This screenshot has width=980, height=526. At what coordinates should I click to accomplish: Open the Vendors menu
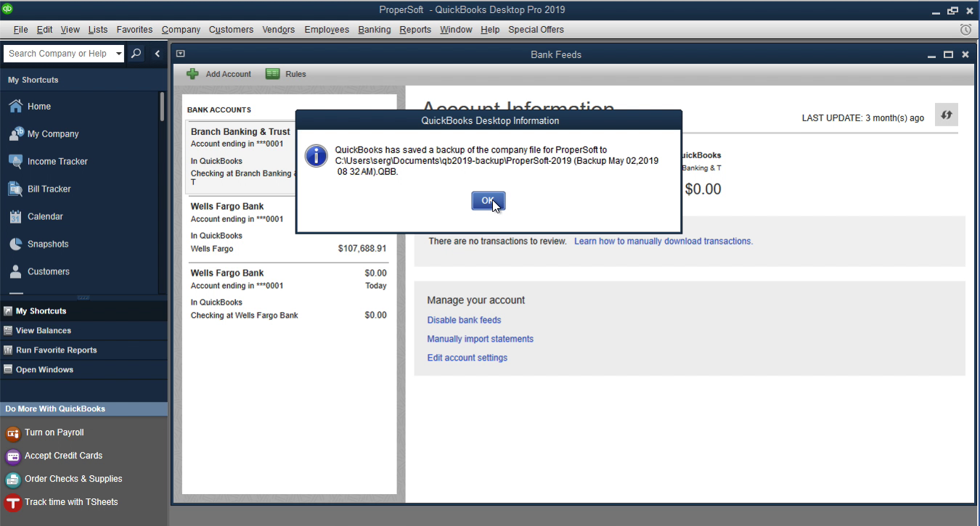279,30
